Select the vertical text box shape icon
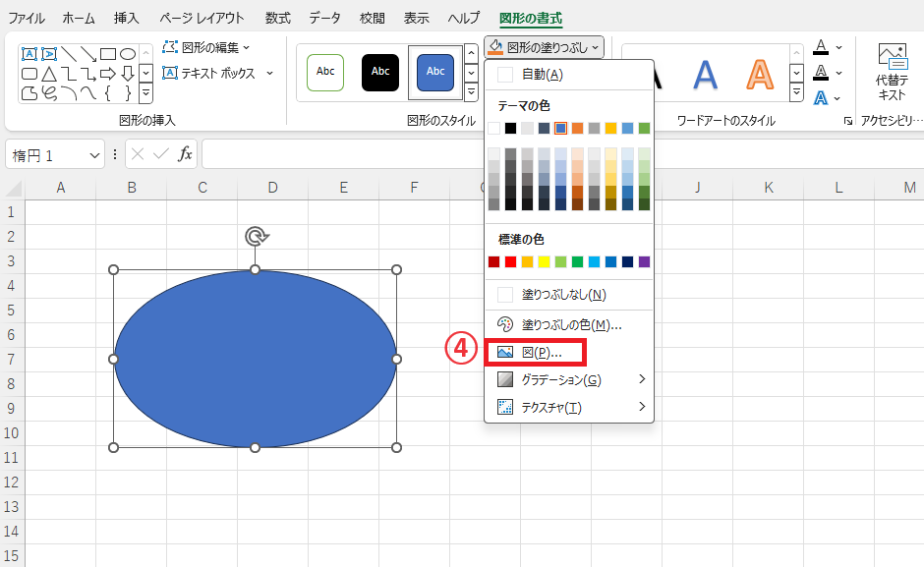 tap(49, 54)
